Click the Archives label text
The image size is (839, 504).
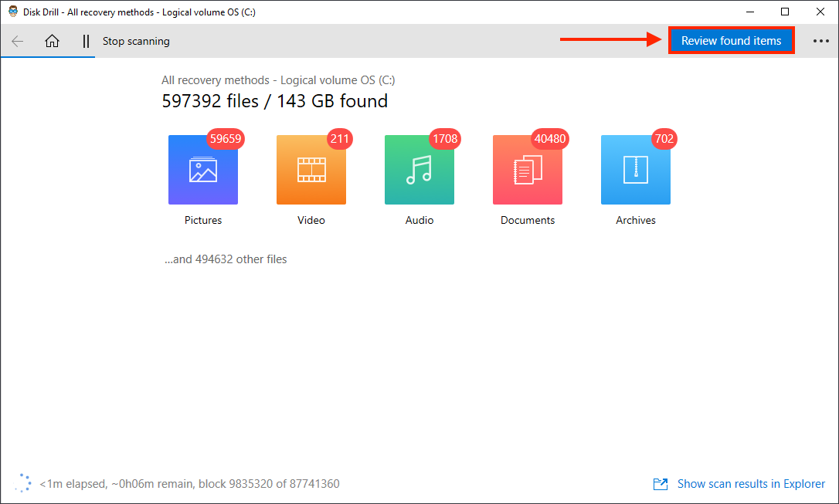[x=636, y=220]
